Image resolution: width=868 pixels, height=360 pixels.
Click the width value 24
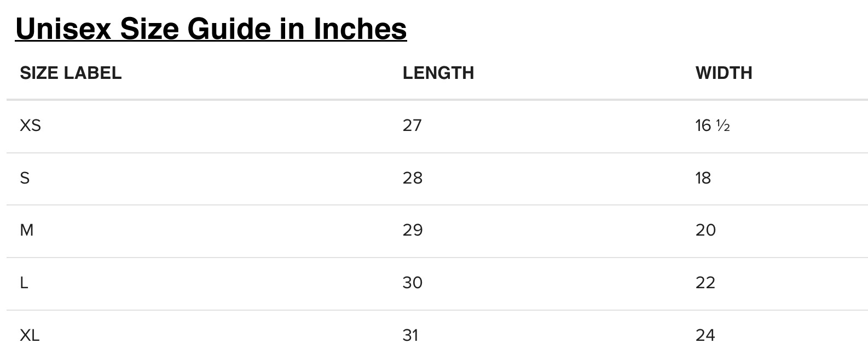pos(705,335)
